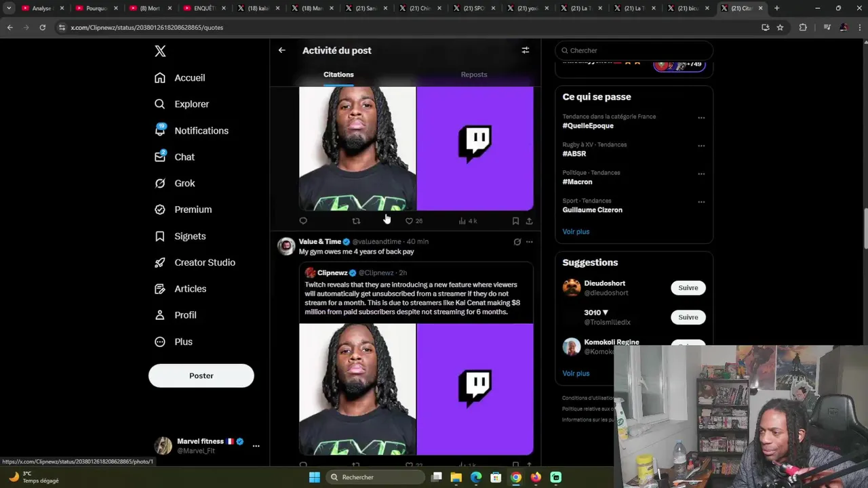Image resolution: width=868 pixels, height=488 pixels.
Task: Switch to the Analyse YouTube tab
Action: pos(42,8)
